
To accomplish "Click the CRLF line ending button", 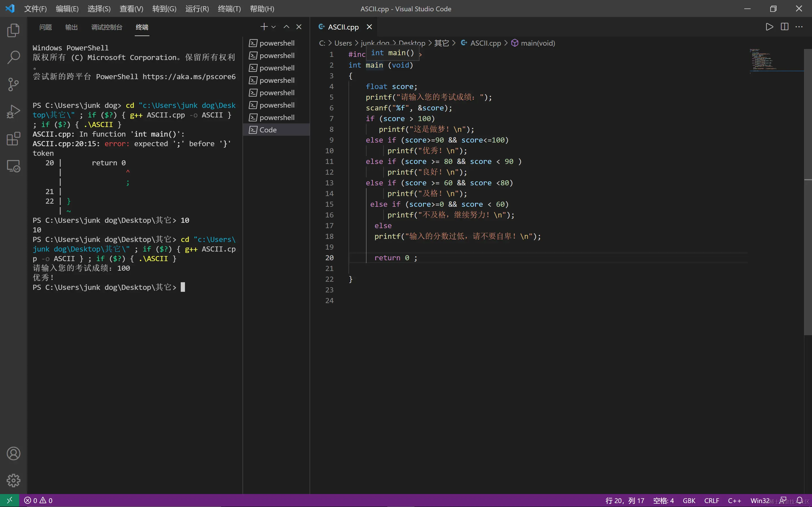I will coord(711,500).
